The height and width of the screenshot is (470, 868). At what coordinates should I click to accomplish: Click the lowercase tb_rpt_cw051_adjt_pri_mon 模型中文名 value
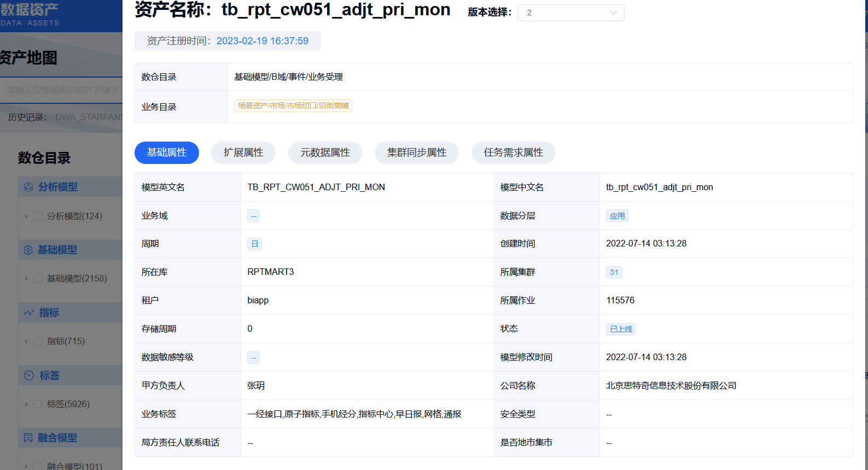coord(660,187)
